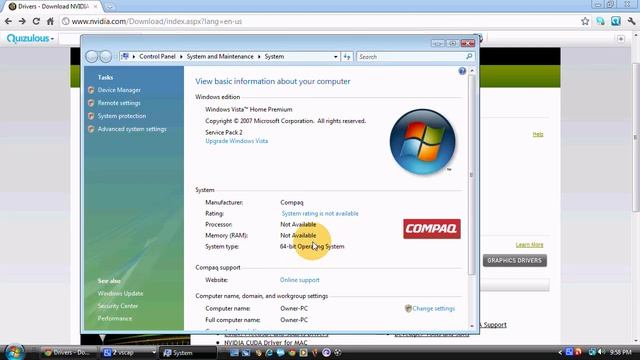Click the light blue arrow extension icon in Chrome
Screen dimensions: 640x360
tap(600, 21)
